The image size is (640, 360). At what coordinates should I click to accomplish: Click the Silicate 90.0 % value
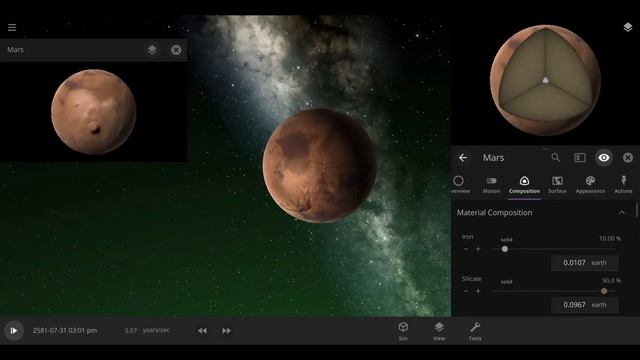pos(611,280)
